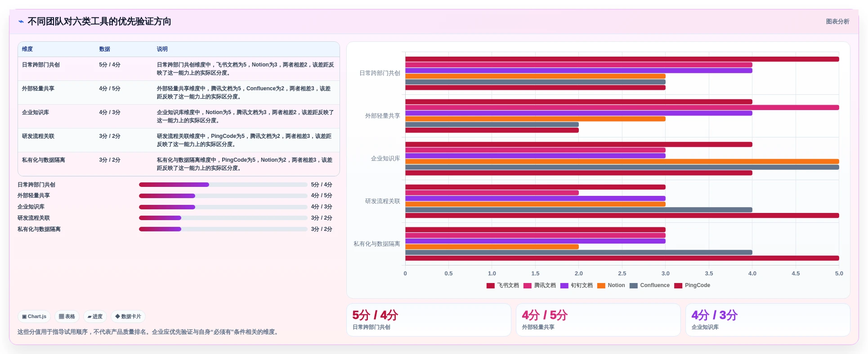Toggle the PingCode legend entry
868x354 pixels.
point(692,285)
